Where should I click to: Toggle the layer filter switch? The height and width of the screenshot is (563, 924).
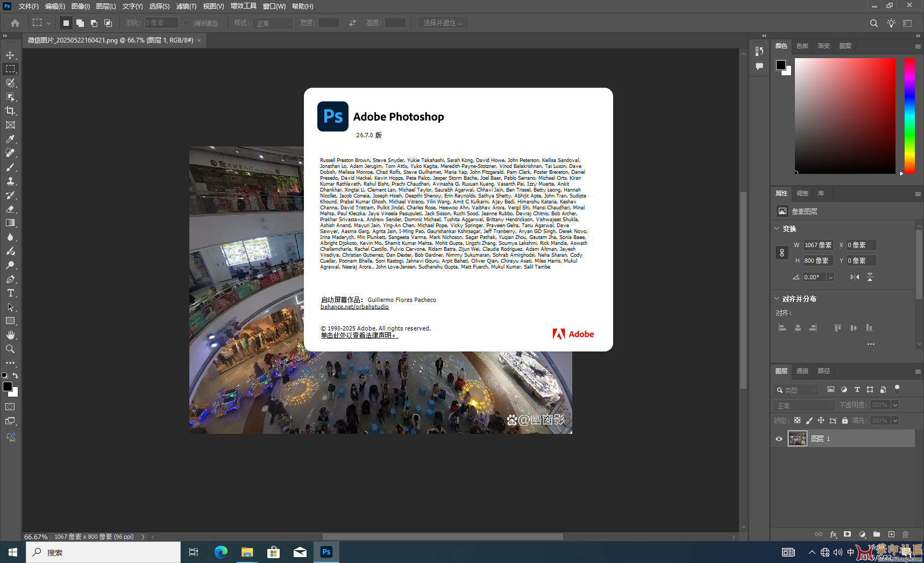pyautogui.click(x=897, y=389)
